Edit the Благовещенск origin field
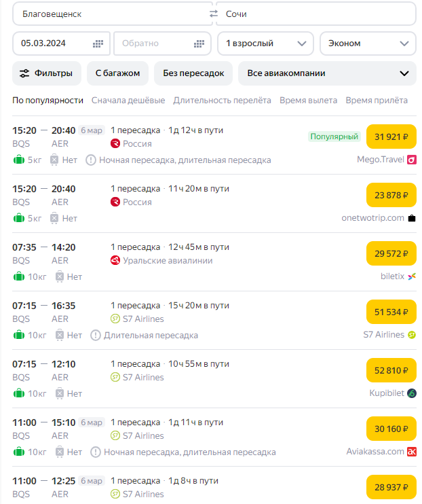Image resolution: width=422 pixels, height=504 pixels. pos(109,14)
